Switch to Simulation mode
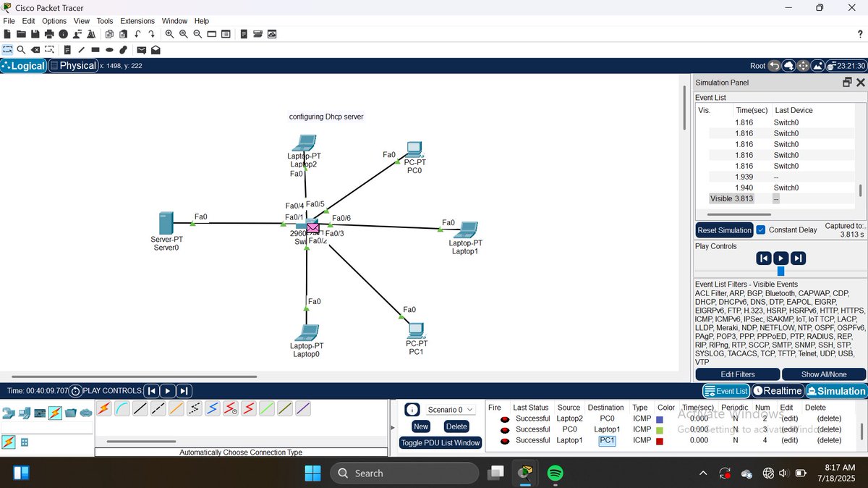This screenshot has height=488, width=868. coord(836,391)
